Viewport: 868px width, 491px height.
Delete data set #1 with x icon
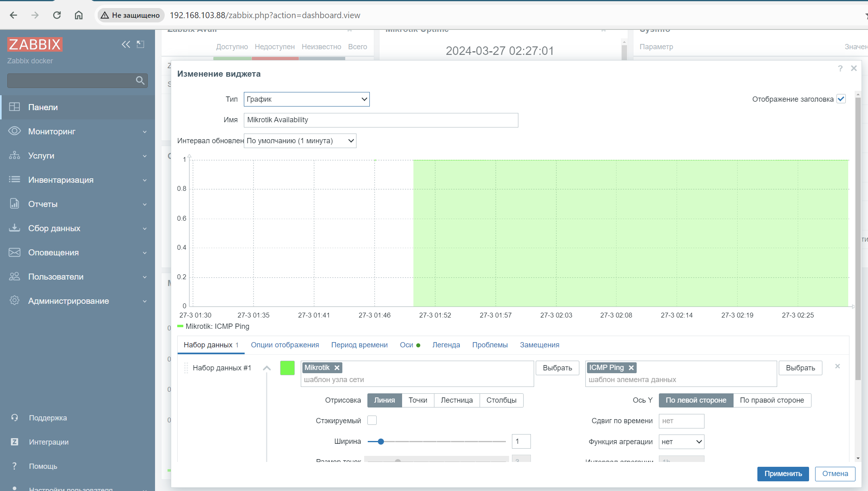click(x=837, y=366)
